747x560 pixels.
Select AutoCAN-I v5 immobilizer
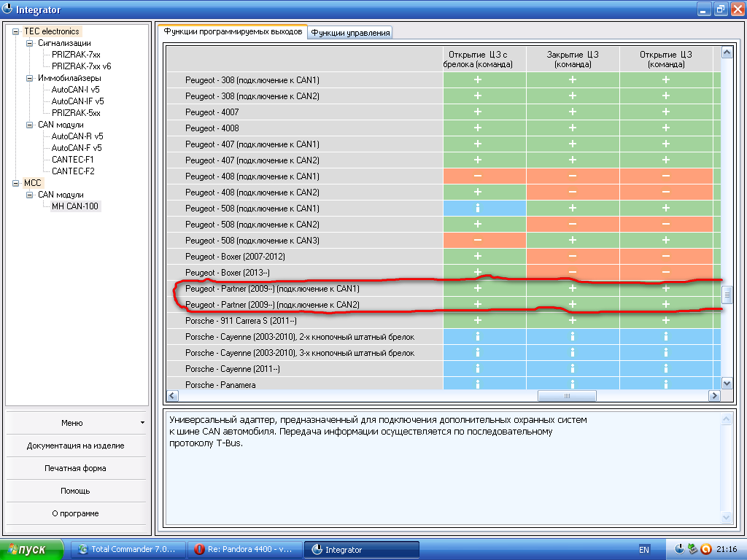click(x=75, y=90)
